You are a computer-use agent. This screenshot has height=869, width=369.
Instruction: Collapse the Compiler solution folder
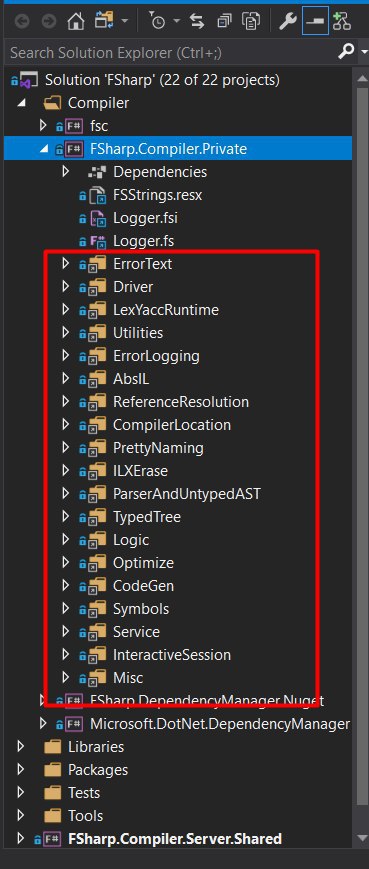pyautogui.click(x=21, y=103)
